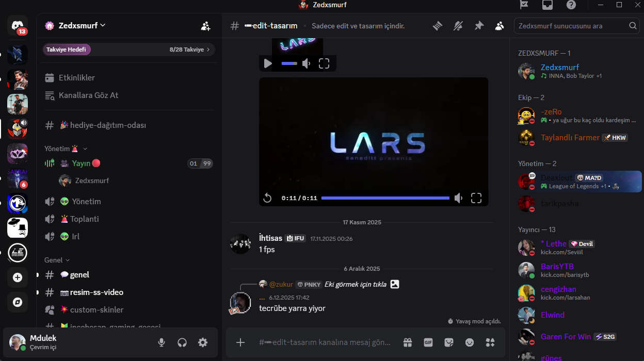Open the LE Discord server icon

tap(18, 253)
